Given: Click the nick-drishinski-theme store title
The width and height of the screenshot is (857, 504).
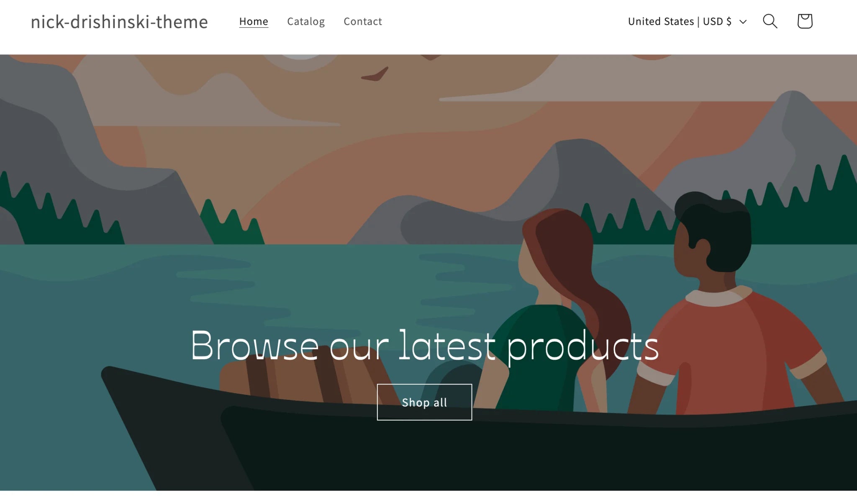Looking at the screenshot, I should 119,22.
